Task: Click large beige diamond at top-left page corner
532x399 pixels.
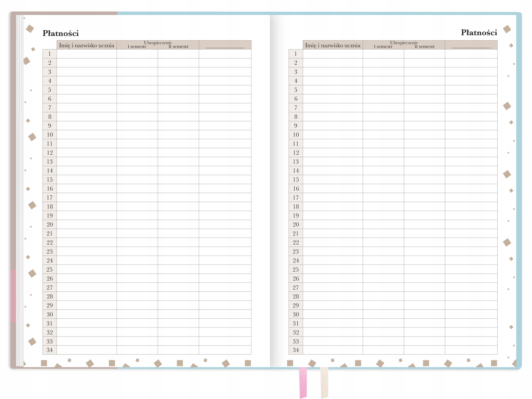Action: (x=30, y=29)
